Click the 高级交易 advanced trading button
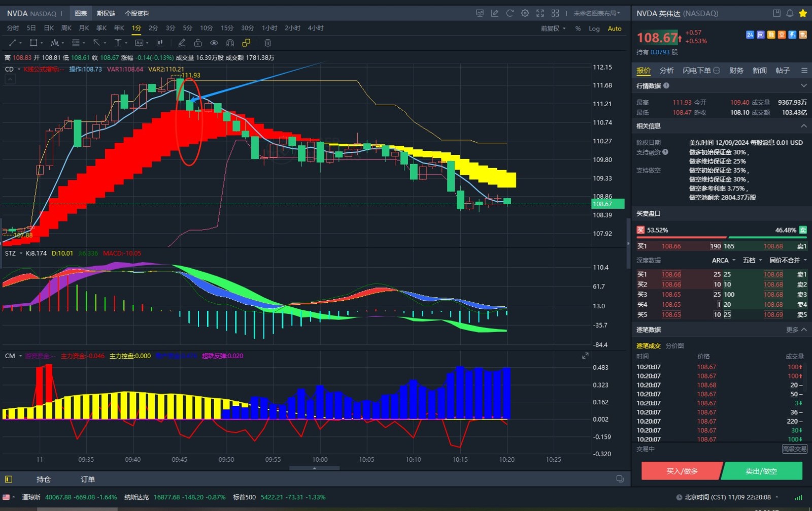Screen dimensions: 812x511 (x=794, y=449)
